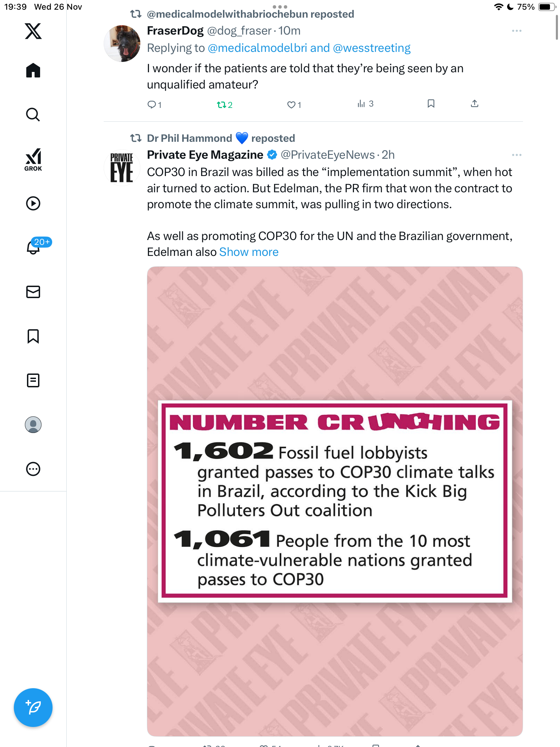Open the Lists page in sidebar
Image resolution: width=560 pixels, height=747 pixels.
[x=33, y=380]
